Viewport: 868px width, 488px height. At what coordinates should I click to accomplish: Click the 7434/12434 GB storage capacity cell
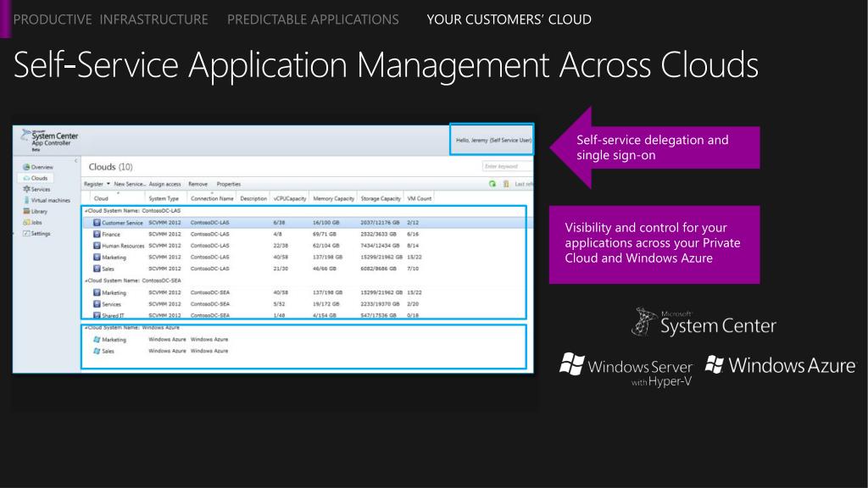[x=380, y=247]
